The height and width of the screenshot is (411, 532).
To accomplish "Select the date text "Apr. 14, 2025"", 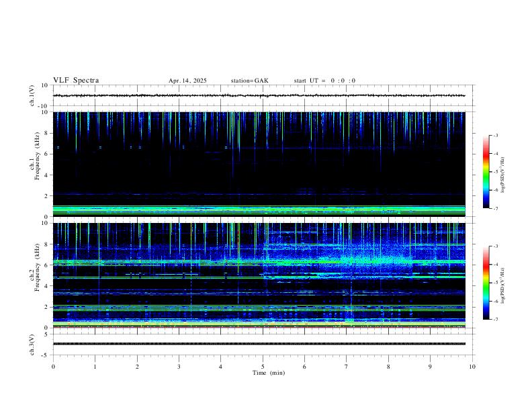I will point(187,81).
